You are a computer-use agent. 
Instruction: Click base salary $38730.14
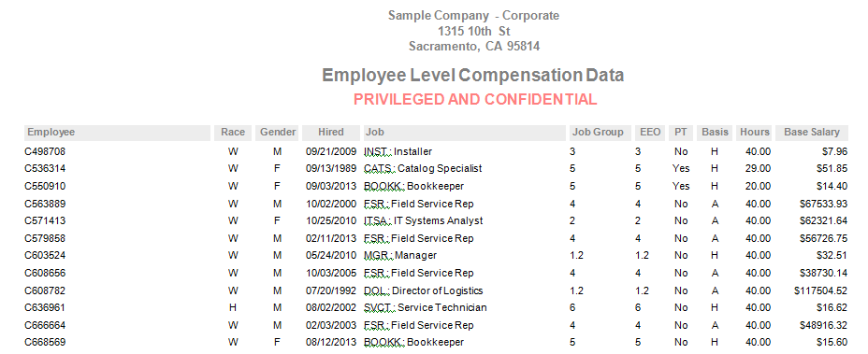[x=823, y=274]
